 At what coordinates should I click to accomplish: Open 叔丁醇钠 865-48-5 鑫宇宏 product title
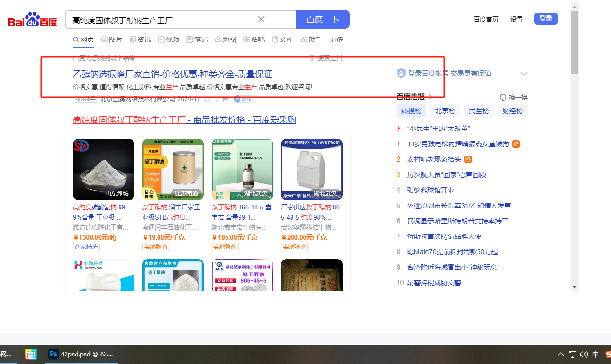coord(241,212)
